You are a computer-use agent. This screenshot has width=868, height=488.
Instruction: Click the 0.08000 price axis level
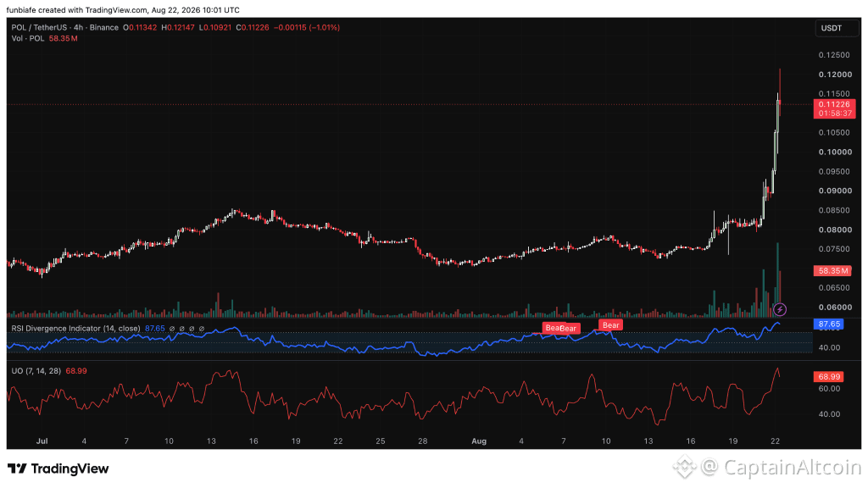(x=834, y=230)
